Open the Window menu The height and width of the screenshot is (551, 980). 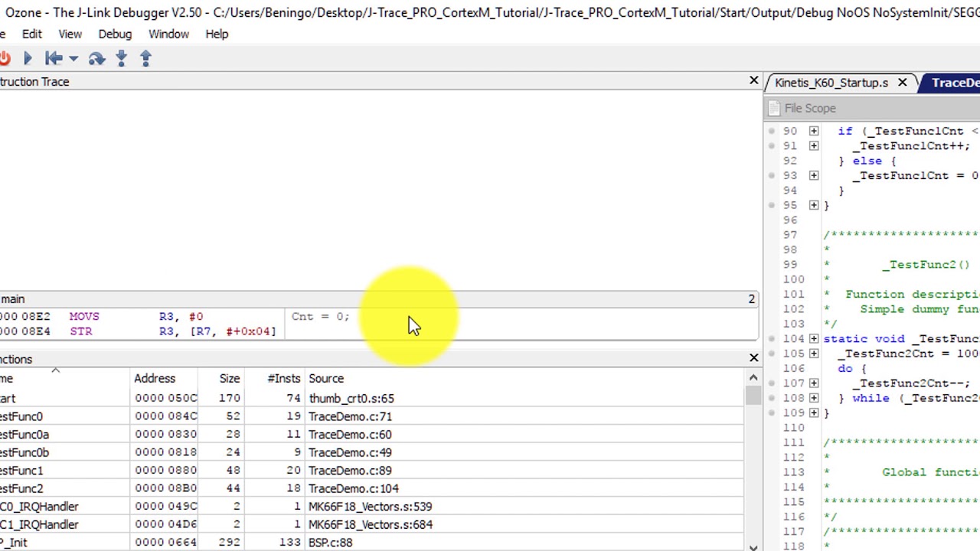[x=168, y=34]
